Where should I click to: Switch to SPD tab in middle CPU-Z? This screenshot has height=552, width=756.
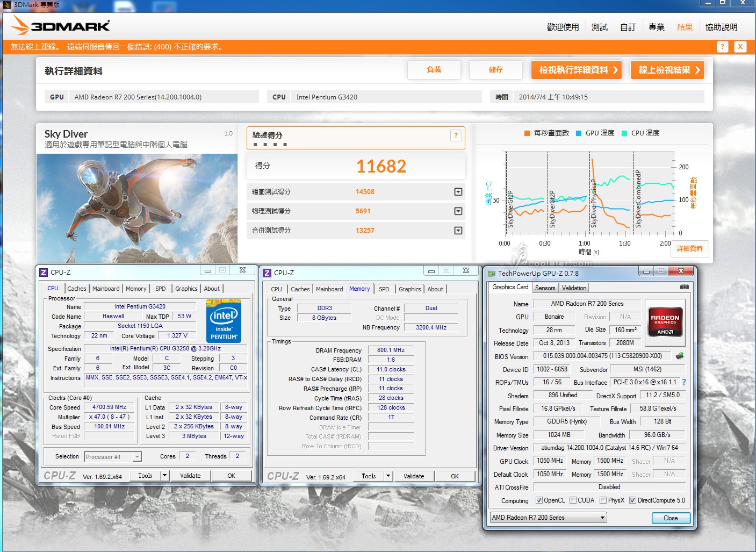pos(384,289)
